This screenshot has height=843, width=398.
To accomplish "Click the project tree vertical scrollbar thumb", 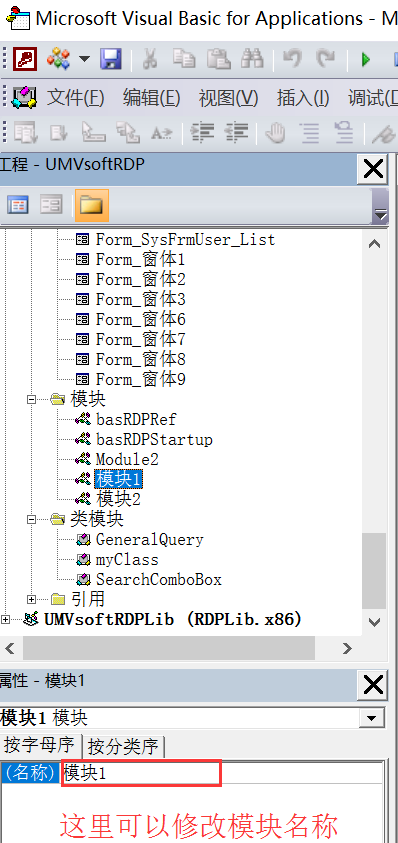I will [x=374, y=571].
